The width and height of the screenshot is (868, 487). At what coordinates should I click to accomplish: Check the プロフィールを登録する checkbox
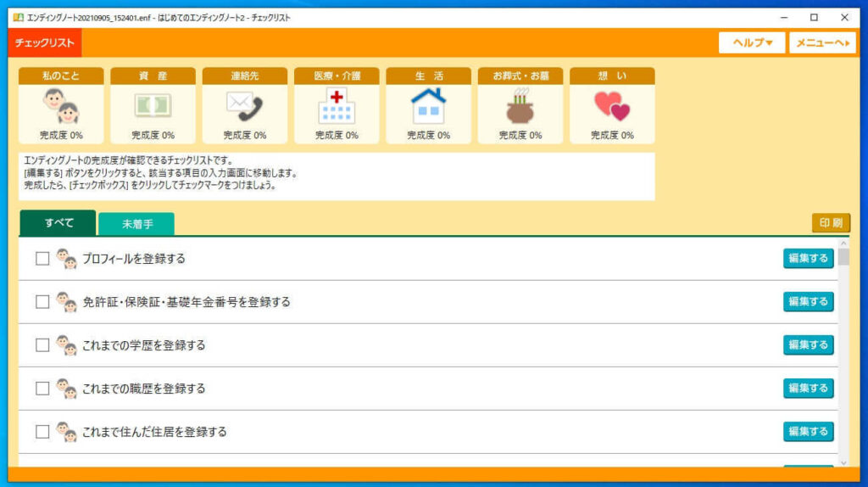pyautogui.click(x=42, y=259)
